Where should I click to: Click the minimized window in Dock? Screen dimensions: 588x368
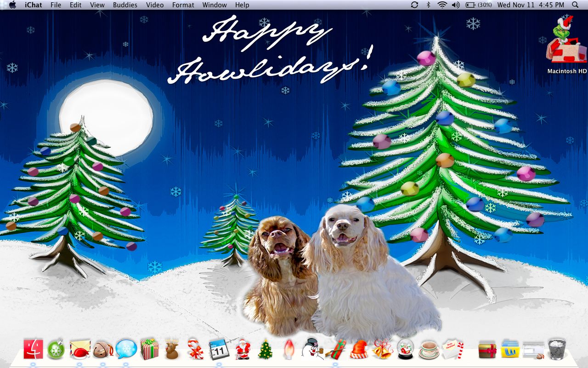pyautogui.click(x=533, y=351)
